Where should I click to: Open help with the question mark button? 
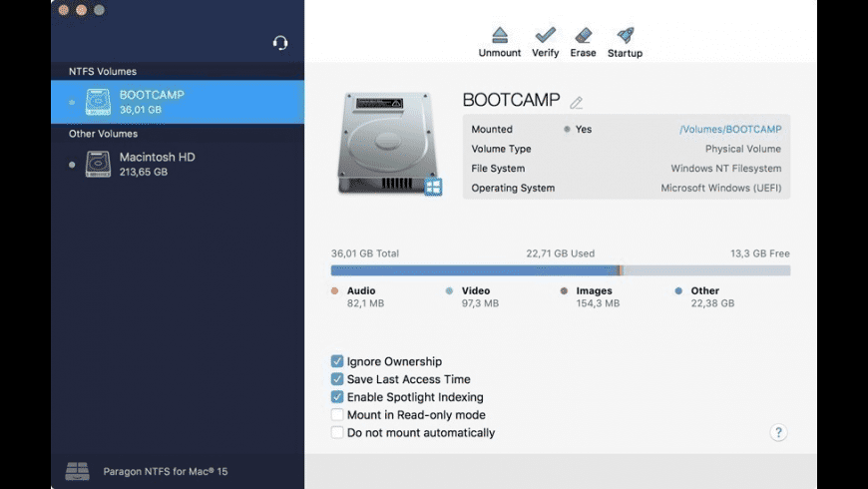coord(778,432)
